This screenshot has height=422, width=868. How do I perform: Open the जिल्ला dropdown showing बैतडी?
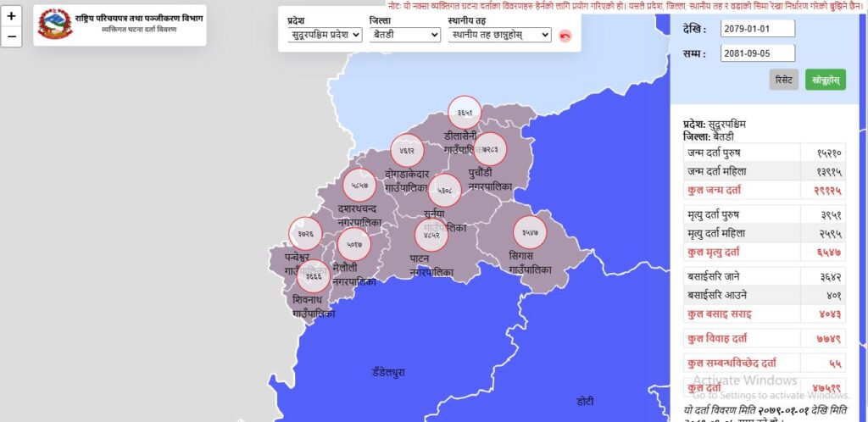(404, 35)
